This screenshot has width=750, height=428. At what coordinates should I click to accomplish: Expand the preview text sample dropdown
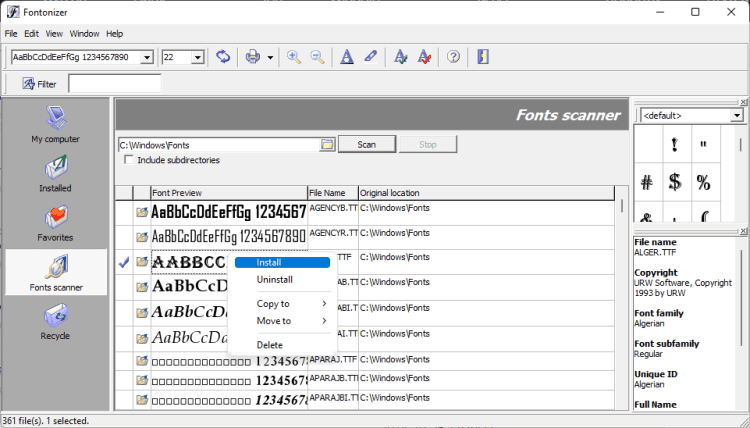pos(147,57)
